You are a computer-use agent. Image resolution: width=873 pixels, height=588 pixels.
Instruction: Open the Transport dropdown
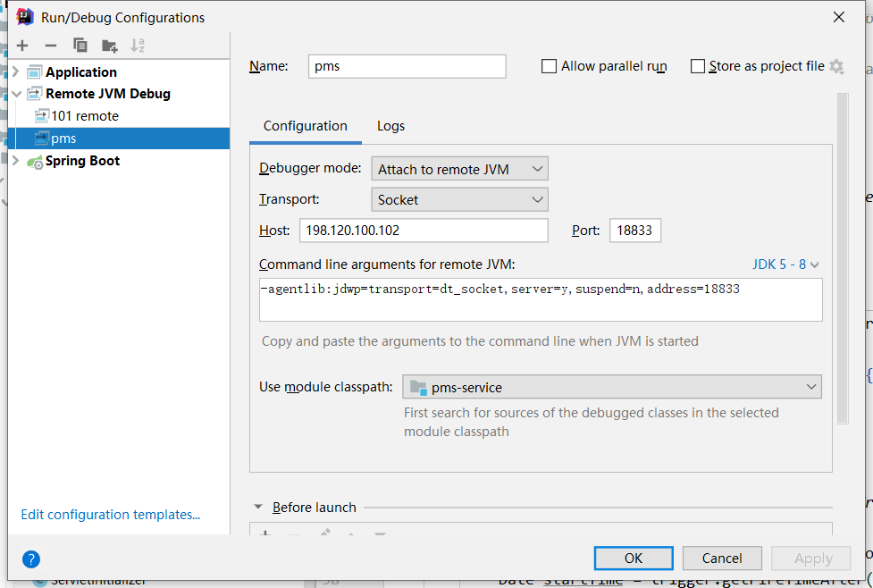pyautogui.click(x=459, y=200)
